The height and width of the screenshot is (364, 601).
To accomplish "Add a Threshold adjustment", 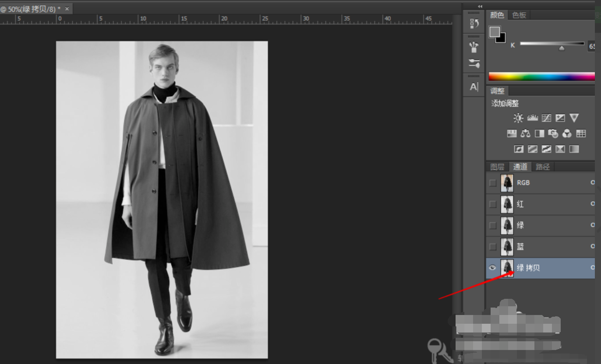I will [546, 149].
